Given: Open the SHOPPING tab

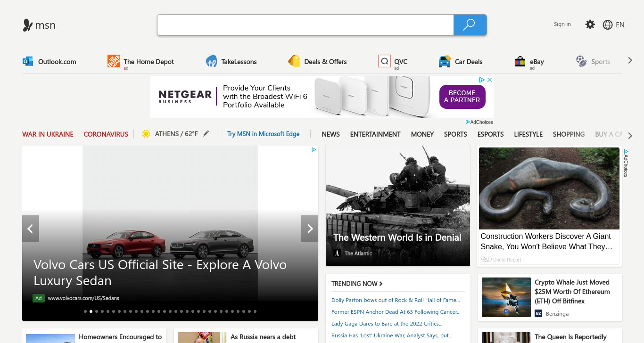Looking at the screenshot, I should 569,134.
